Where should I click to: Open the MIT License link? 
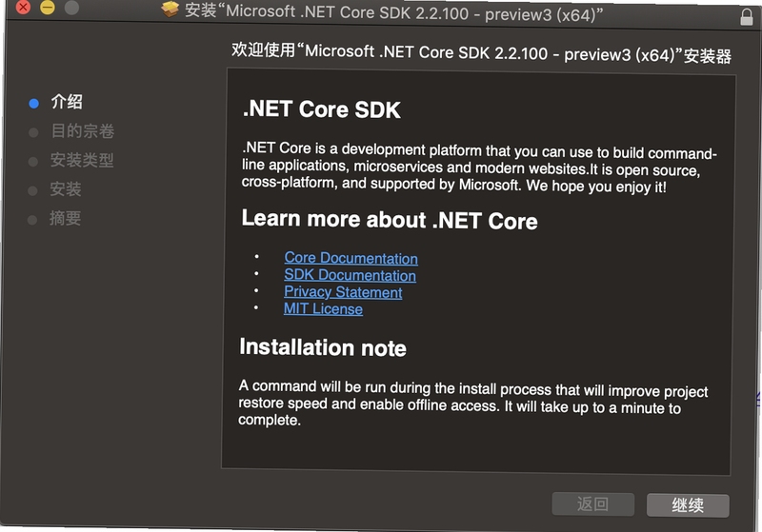323,308
